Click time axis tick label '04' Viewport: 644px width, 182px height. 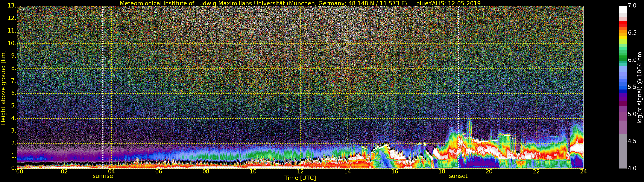pyautogui.click(x=111, y=172)
